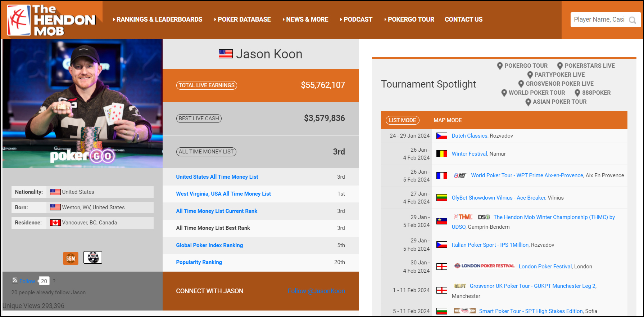Screen dimensions: 644x317
Task: Click the poker chip badge icon
Action: click(x=93, y=258)
